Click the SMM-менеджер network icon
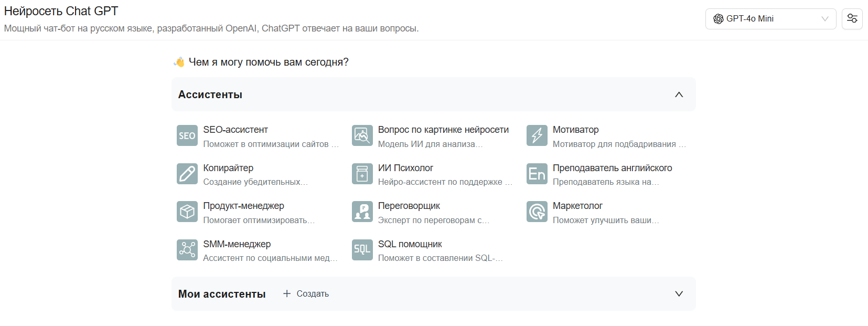 click(187, 250)
